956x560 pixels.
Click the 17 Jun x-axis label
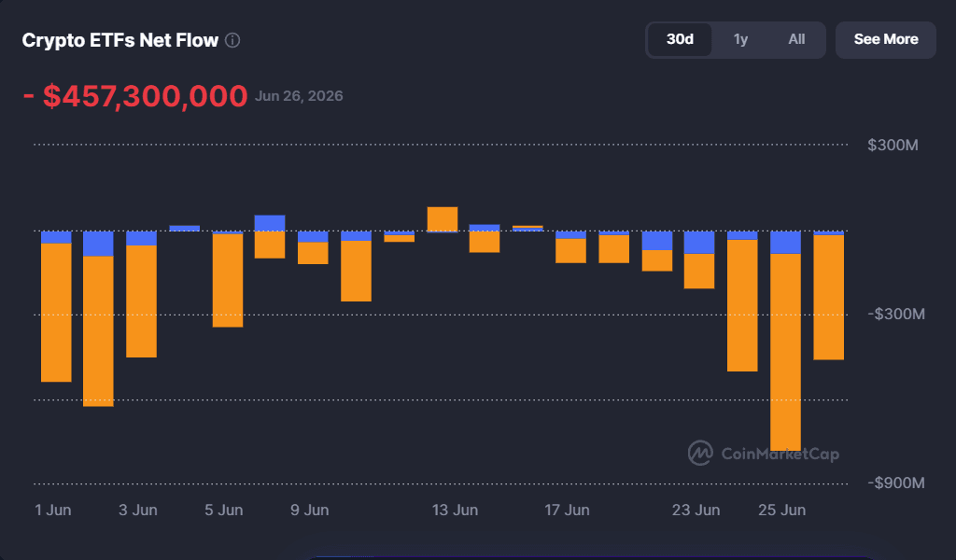(567, 510)
